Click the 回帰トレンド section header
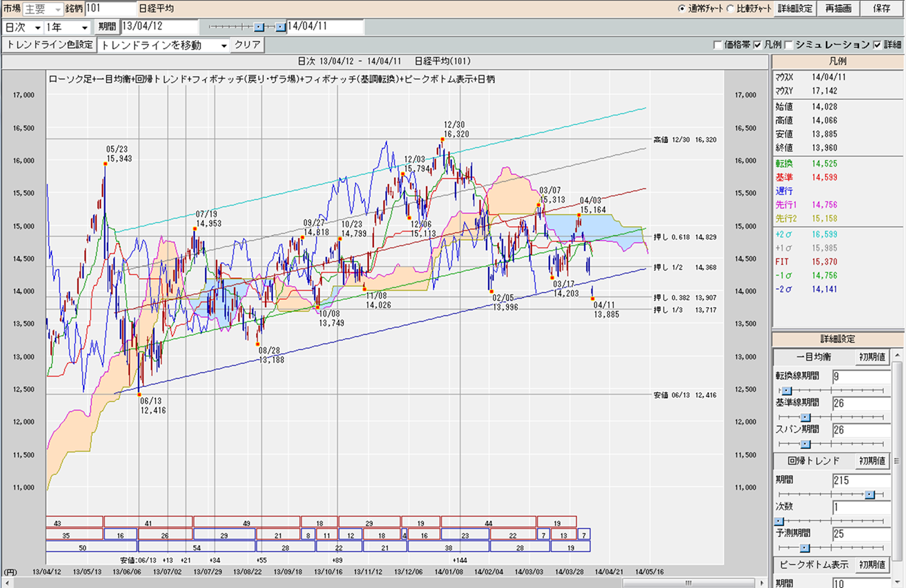Viewport: 906px width, 588px height. point(814,461)
